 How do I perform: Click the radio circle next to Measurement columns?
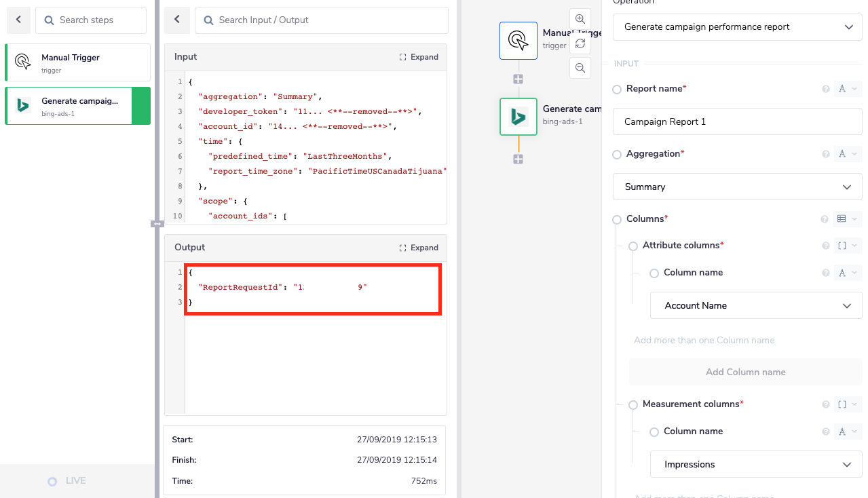pyautogui.click(x=633, y=404)
